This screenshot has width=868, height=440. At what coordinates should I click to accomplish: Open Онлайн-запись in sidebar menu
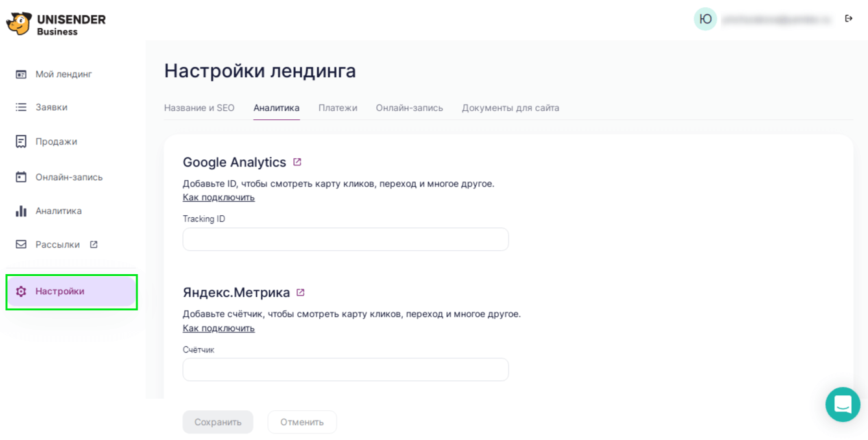[x=69, y=177]
